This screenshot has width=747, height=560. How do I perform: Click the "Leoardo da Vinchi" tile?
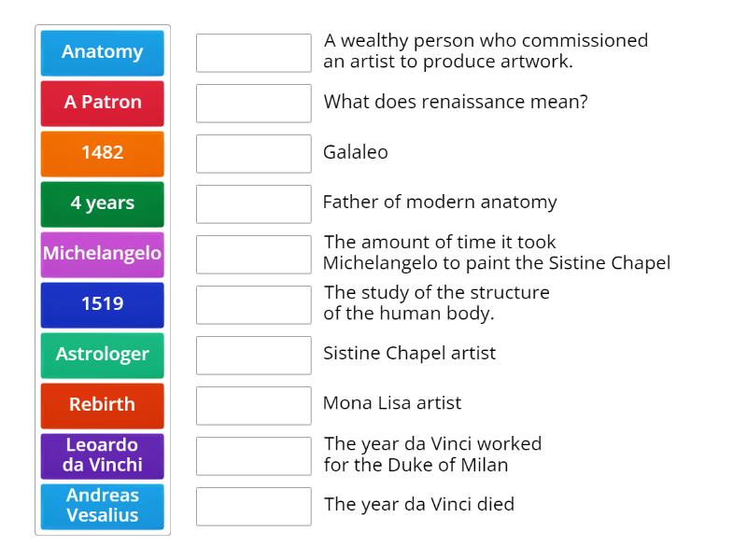pyautogui.click(x=103, y=455)
